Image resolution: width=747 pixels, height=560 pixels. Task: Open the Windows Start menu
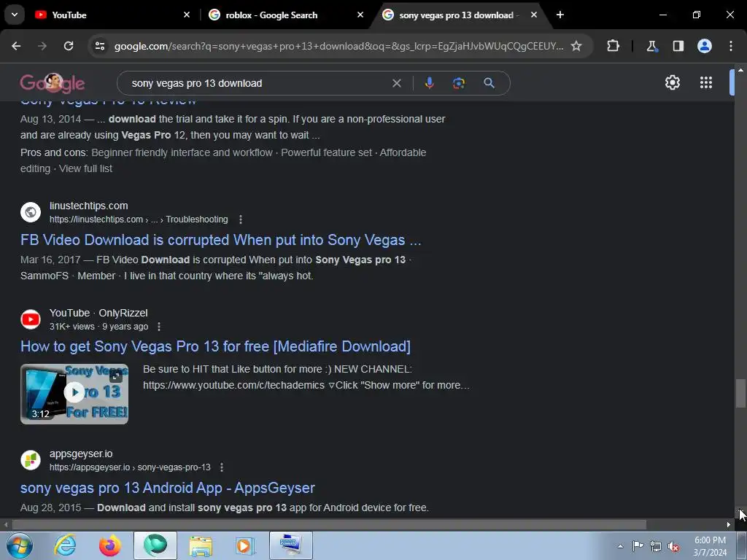point(20,545)
